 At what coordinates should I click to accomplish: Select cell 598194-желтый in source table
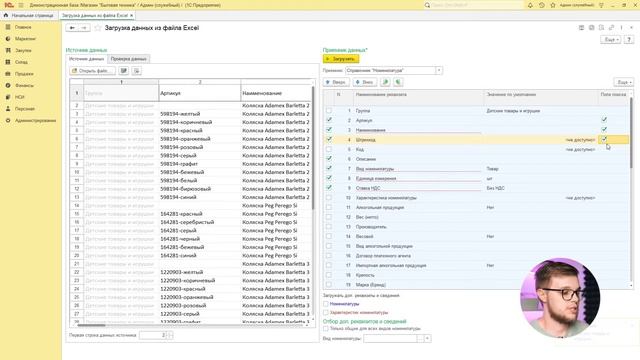(200, 114)
